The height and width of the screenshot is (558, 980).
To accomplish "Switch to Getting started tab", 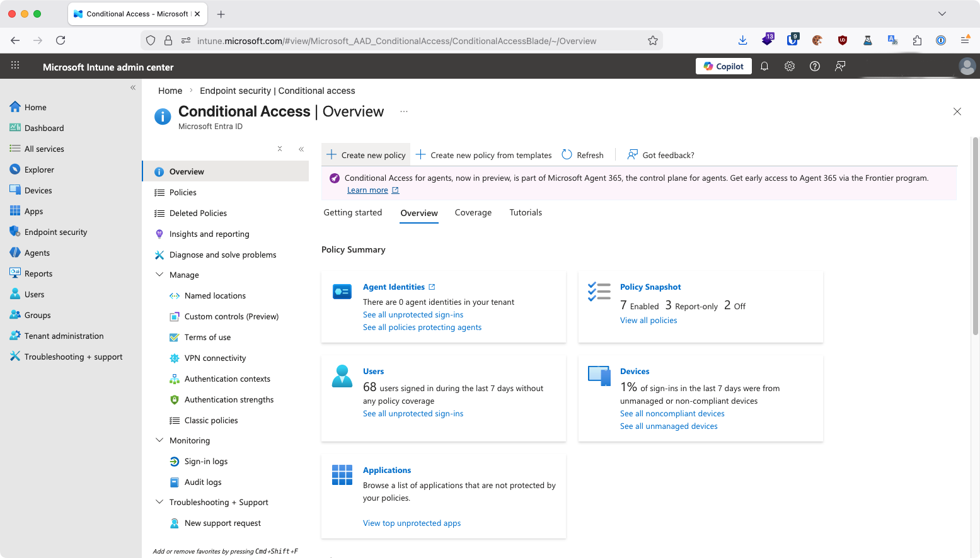I will point(353,212).
